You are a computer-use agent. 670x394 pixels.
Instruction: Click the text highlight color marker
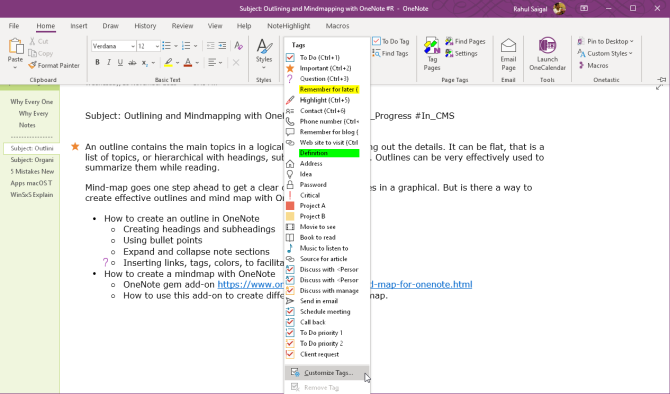[168, 63]
